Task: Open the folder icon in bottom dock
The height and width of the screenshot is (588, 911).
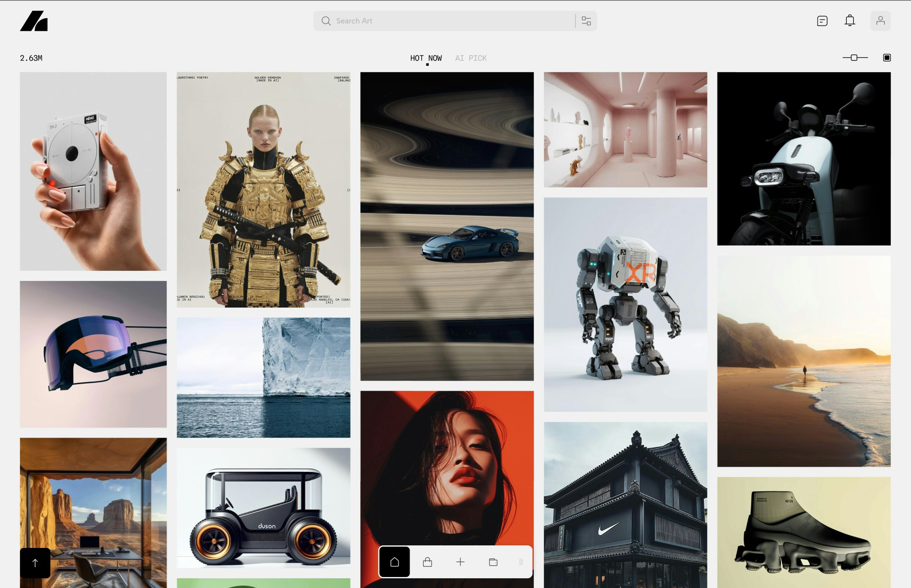Action: click(493, 562)
